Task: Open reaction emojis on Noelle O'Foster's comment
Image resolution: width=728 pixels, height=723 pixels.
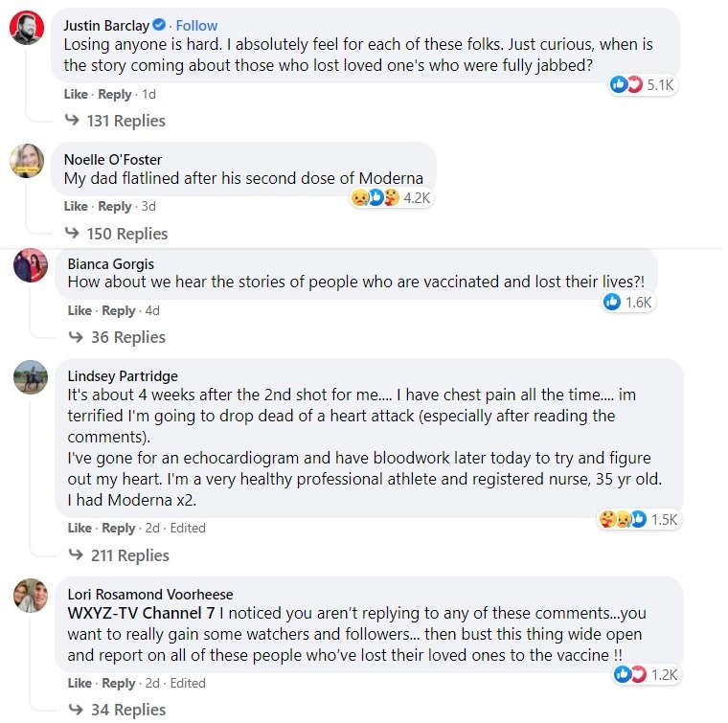Action: click(391, 197)
